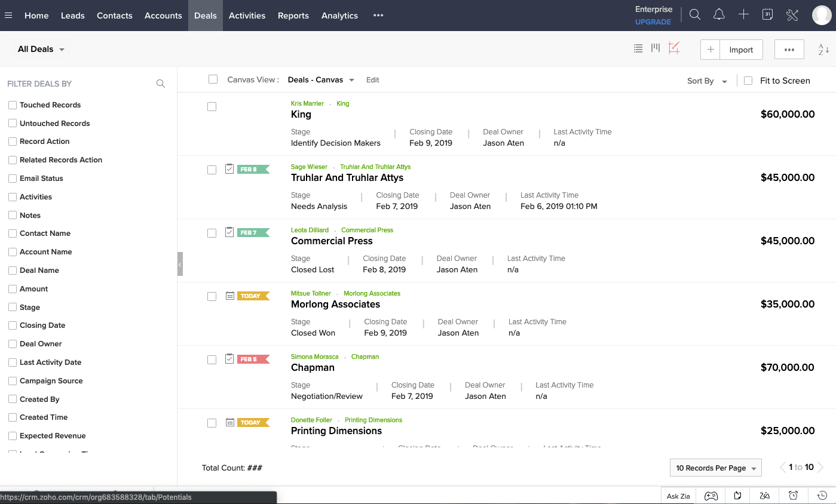Open the Truhlar And Truhlar Attys account link
This screenshot has height=504, width=836.
375,167
